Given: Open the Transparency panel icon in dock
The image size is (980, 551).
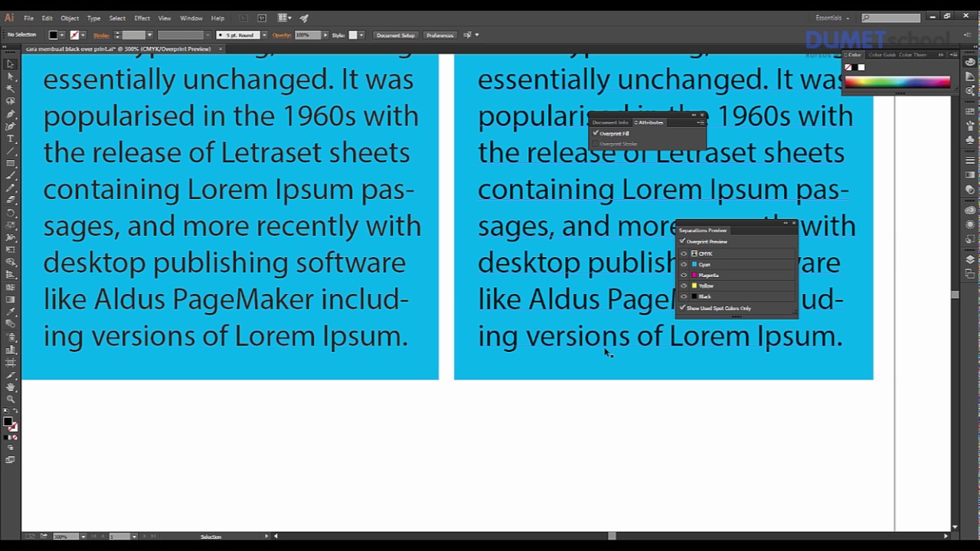Looking at the screenshot, I should (x=970, y=189).
